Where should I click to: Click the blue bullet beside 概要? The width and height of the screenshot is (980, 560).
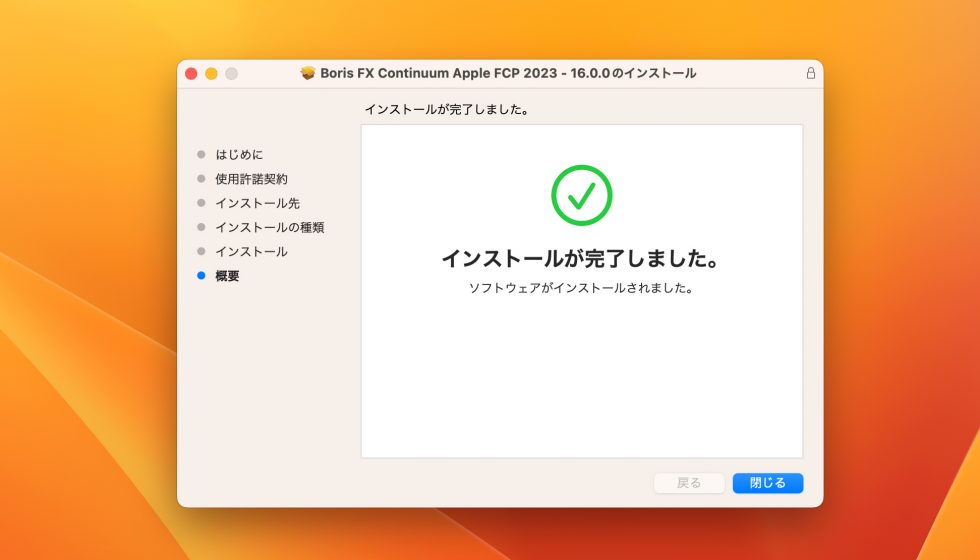pos(201,276)
